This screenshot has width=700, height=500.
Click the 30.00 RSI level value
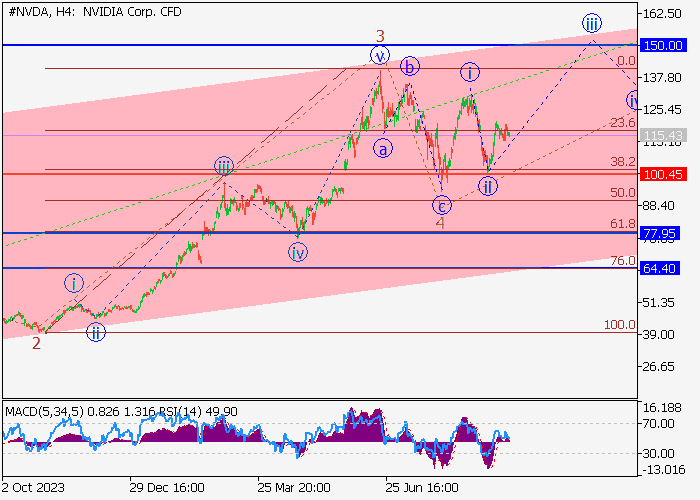pyautogui.click(x=658, y=454)
